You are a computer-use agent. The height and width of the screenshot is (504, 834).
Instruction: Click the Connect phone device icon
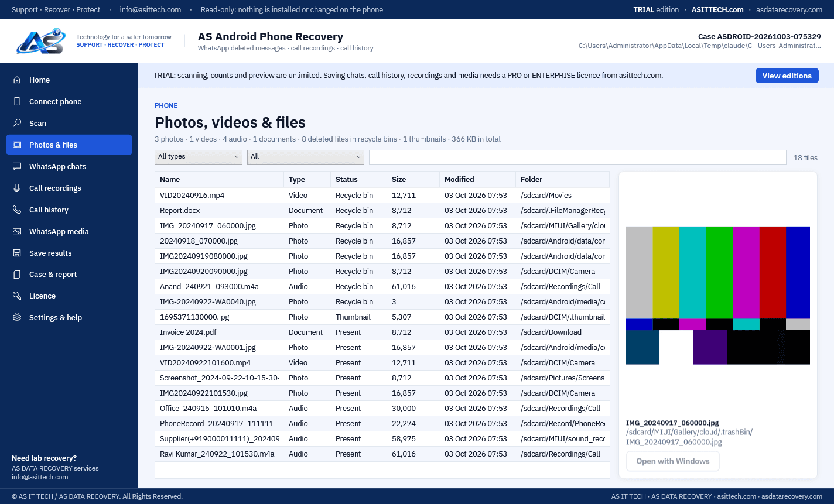[18, 102]
